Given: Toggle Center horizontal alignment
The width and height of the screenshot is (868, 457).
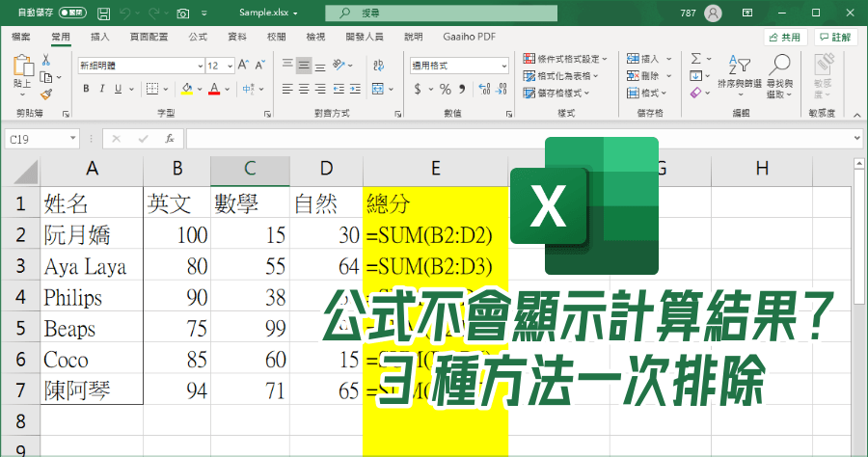Looking at the screenshot, I should [304, 89].
